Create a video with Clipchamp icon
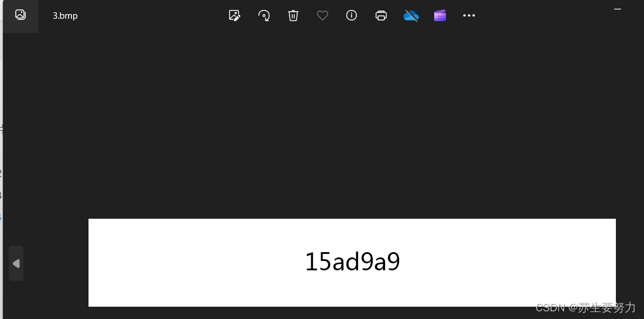The image size is (644, 319). pyautogui.click(x=440, y=16)
